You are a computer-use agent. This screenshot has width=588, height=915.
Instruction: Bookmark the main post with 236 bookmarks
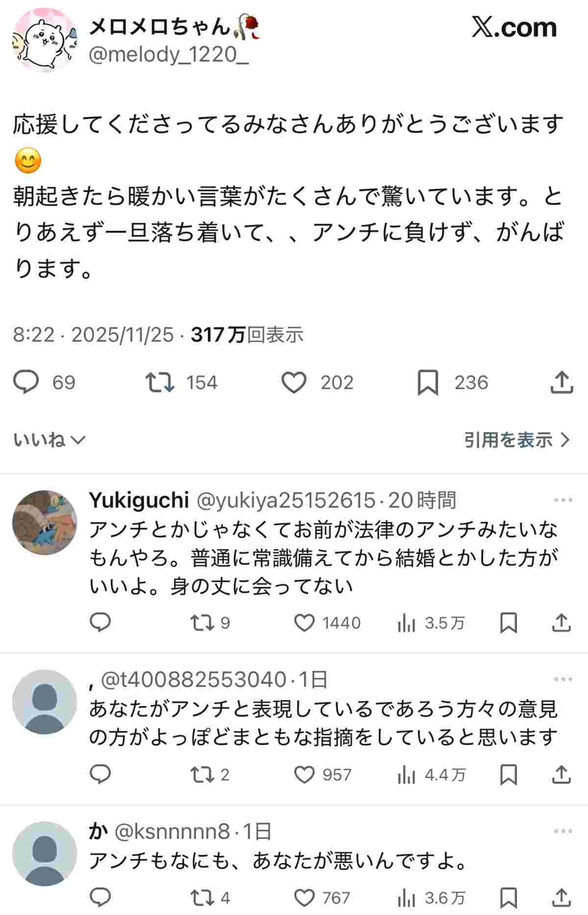[428, 383]
